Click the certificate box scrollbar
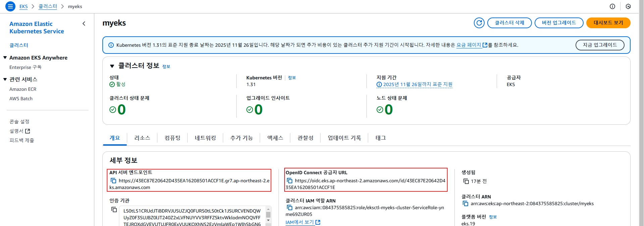Image resolution: width=644 pixels, height=226 pixels. tap(268, 215)
